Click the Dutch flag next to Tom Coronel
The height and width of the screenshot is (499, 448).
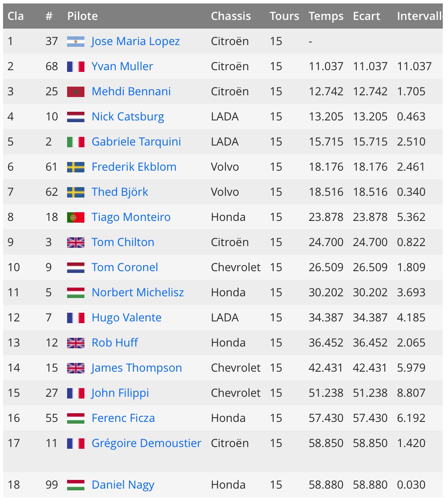(x=76, y=268)
